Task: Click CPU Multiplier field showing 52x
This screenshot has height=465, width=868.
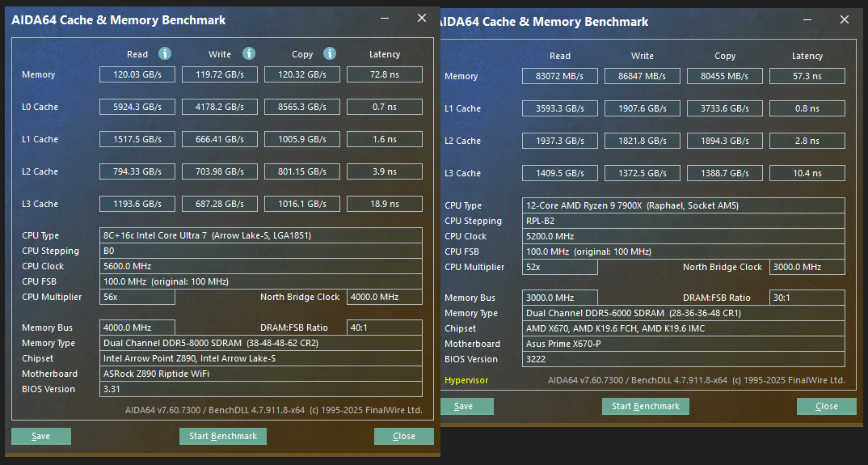Action: pyautogui.click(x=559, y=267)
